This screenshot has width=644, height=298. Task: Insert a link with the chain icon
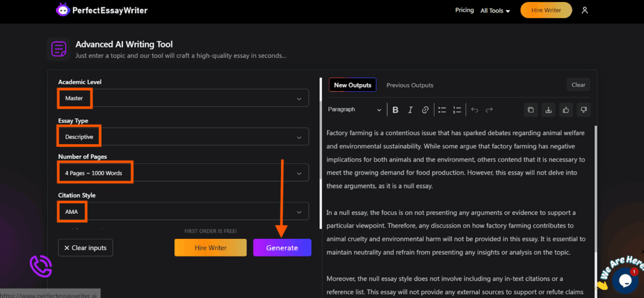pyautogui.click(x=425, y=109)
